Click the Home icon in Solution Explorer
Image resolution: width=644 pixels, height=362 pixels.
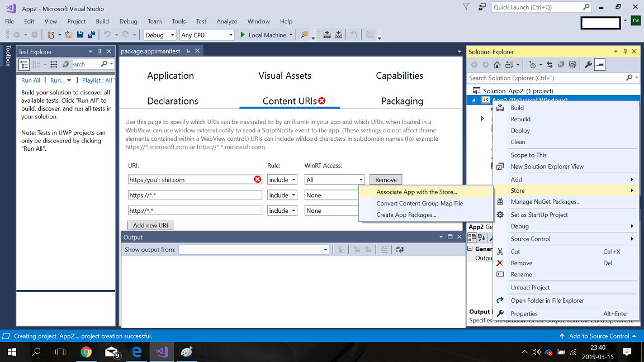pos(497,65)
